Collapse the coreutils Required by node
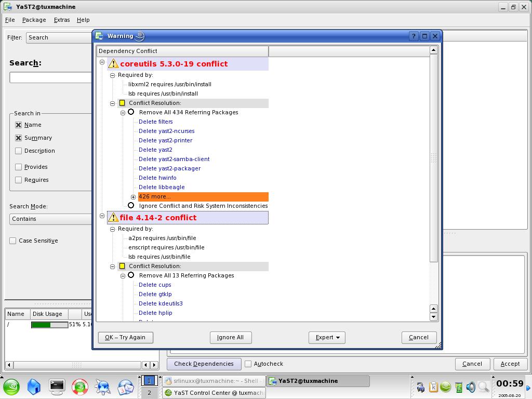 click(x=112, y=76)
